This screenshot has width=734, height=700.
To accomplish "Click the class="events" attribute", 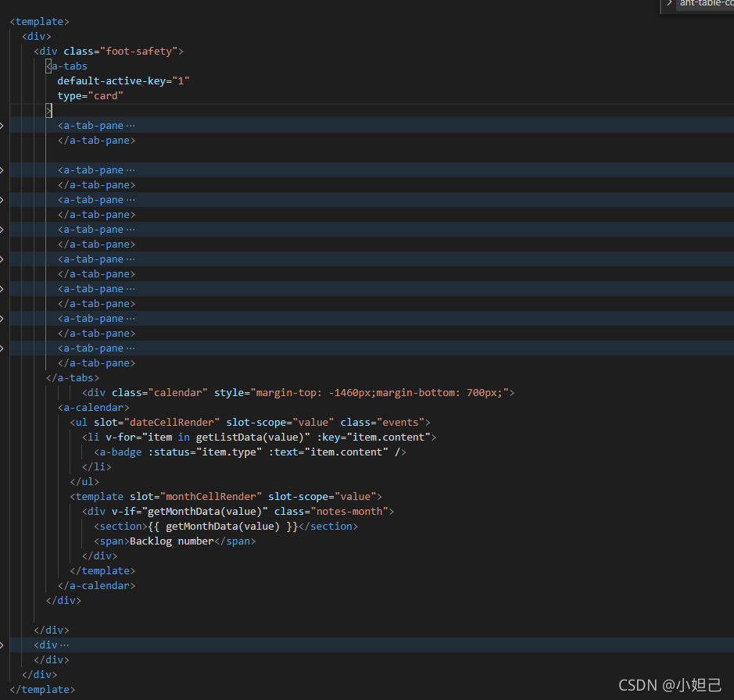I will [382, 422].
